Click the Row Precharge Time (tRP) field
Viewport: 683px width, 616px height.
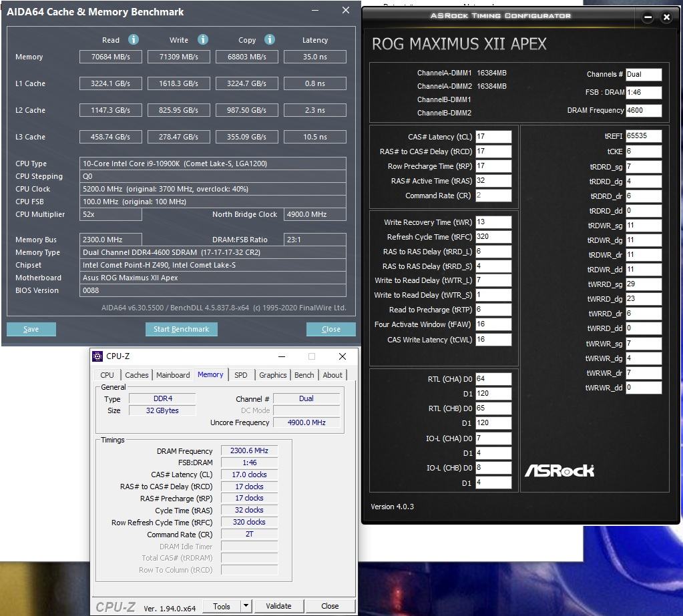pos(493,166)
